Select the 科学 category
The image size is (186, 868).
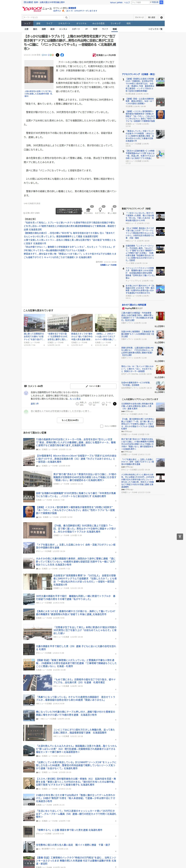point(95,29)
